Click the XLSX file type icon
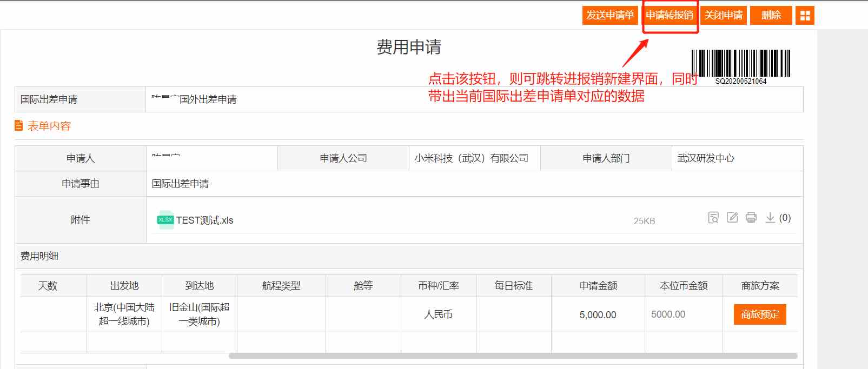 coord(165,220)
